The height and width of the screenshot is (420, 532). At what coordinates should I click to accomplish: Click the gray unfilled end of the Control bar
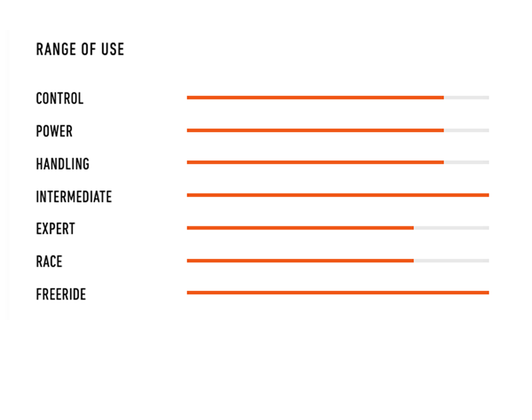point(467,98)
